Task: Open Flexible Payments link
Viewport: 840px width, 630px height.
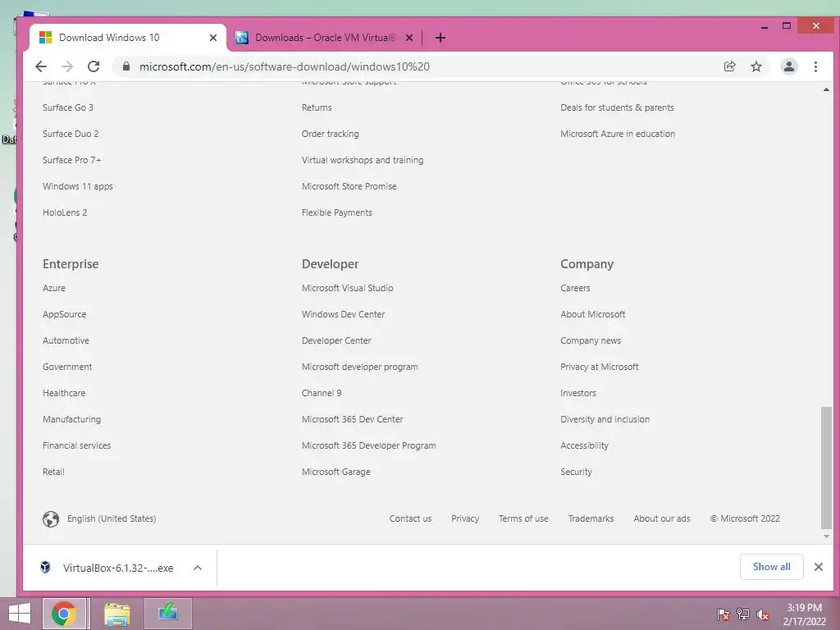Action: click(x=336, y=212)
